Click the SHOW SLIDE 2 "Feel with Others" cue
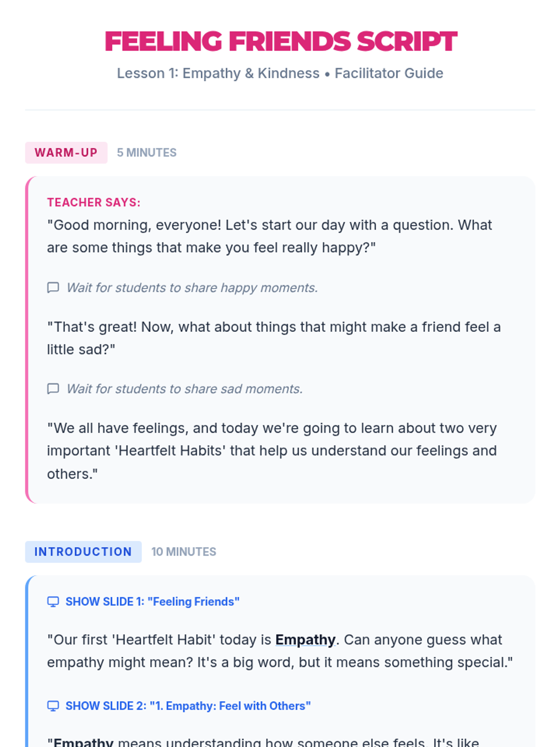 pyautogui.click(x=188, y=706)
